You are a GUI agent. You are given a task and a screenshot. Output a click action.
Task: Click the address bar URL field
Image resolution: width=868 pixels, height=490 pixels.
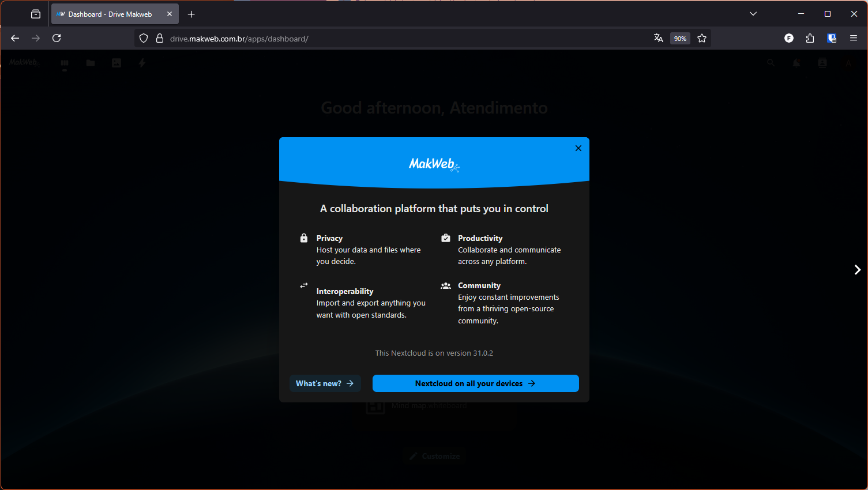tap(404, 39)
